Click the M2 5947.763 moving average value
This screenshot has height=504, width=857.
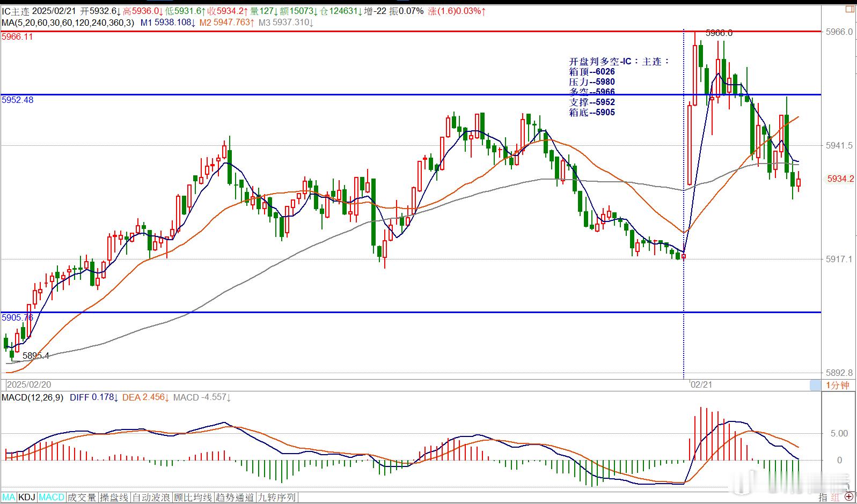226,23
